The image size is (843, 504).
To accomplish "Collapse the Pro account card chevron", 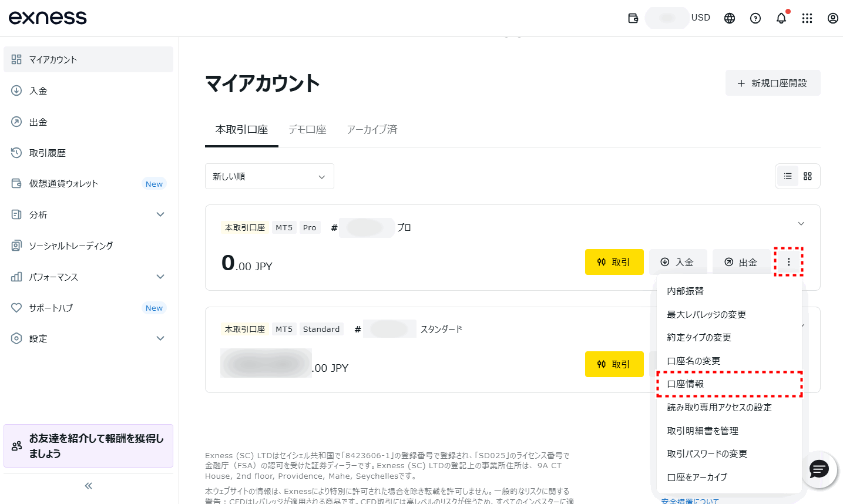I will pyautogui.click(x=801, y=224).
